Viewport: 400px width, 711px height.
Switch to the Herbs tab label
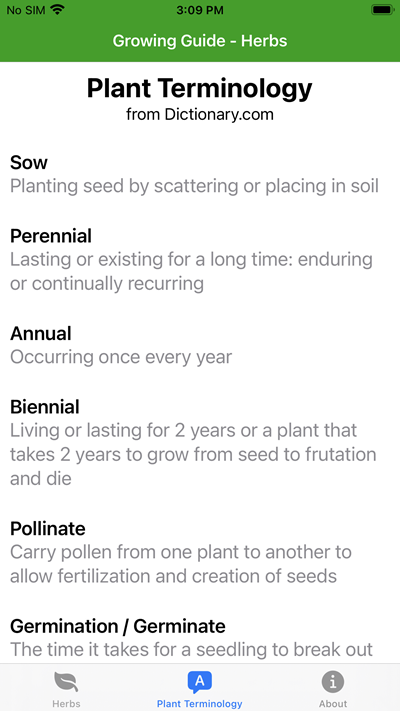66,704
